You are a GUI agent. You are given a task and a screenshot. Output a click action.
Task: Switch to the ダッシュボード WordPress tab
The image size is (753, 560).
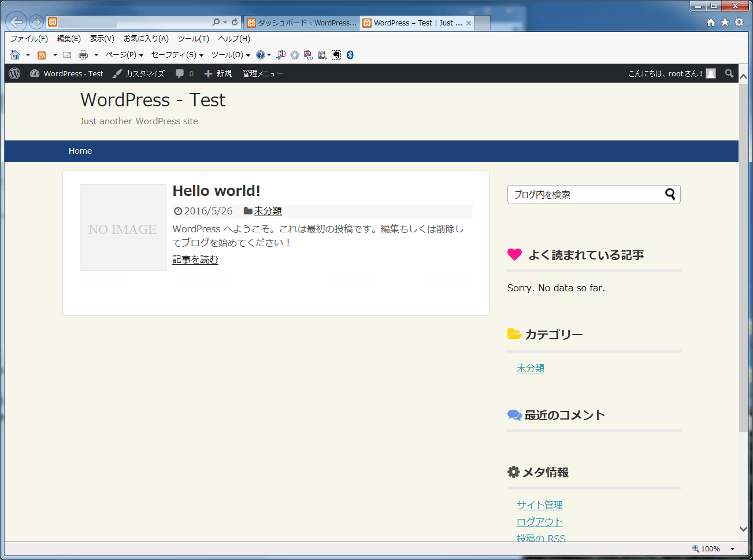coord(302,23)
